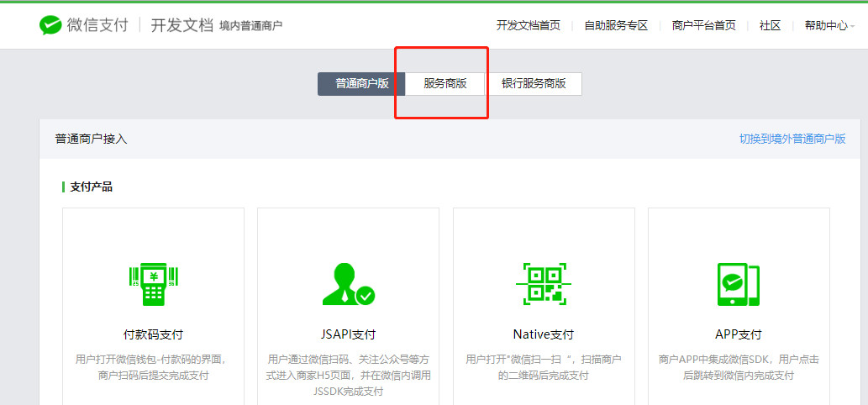868x405 pixels.
Task: Open the JSAPI支付 user icon
Action: pos(348,284)
